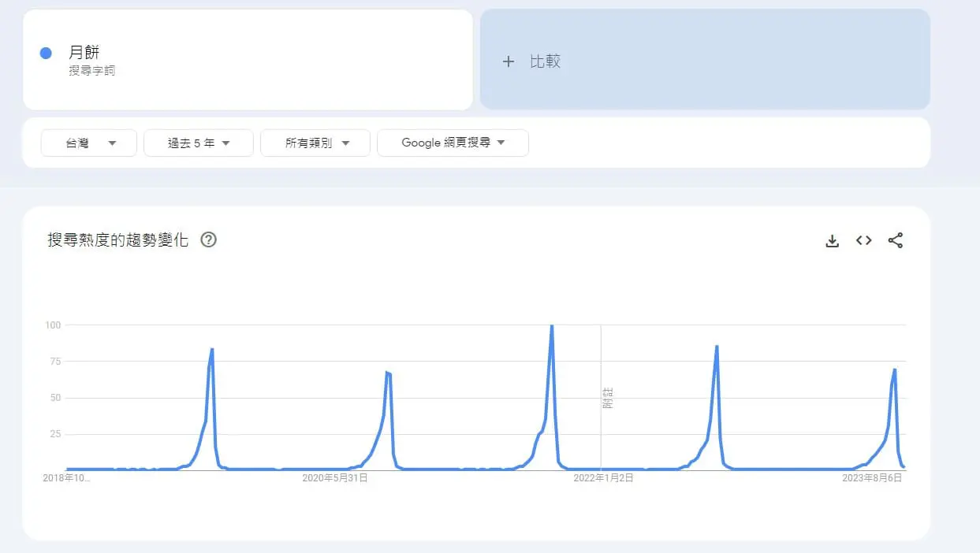Add a comparison term with 比較
980x553 pixels.
705,60
